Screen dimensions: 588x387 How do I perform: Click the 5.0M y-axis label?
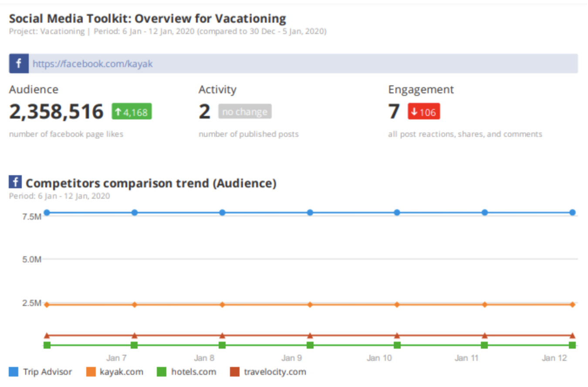[x=32, y=260]
